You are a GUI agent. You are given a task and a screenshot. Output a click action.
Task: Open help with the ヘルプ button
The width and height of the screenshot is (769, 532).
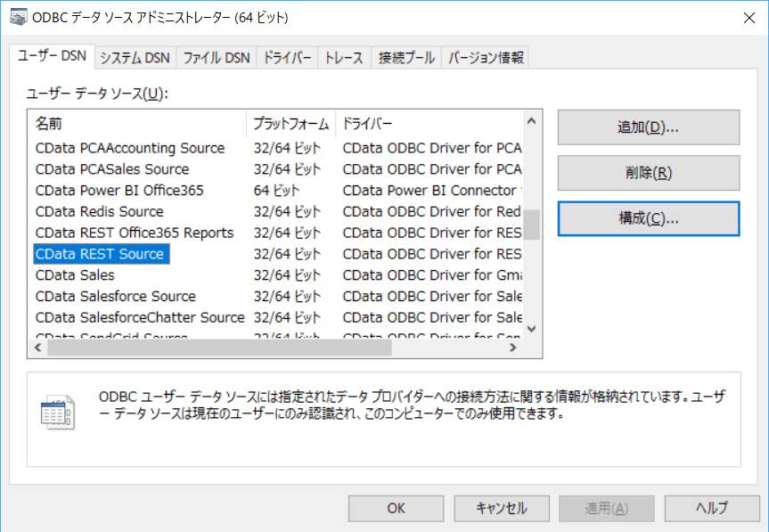712,509
